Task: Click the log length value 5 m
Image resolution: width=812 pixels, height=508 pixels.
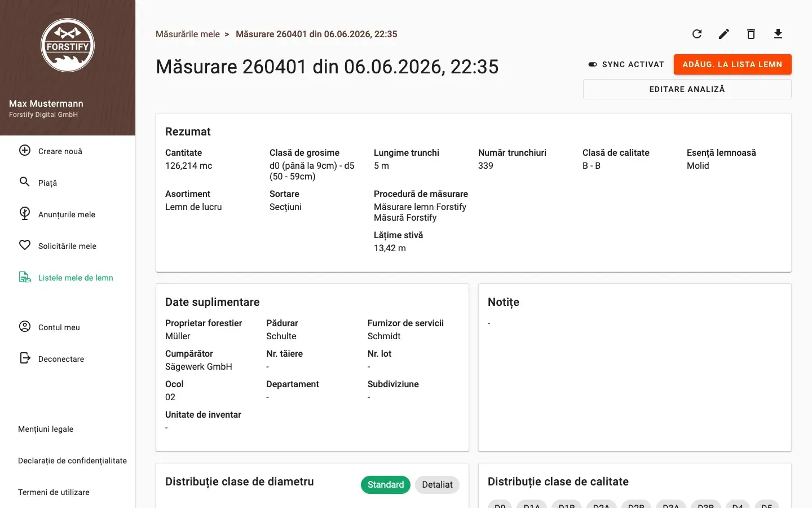Action: coord(381,165)
